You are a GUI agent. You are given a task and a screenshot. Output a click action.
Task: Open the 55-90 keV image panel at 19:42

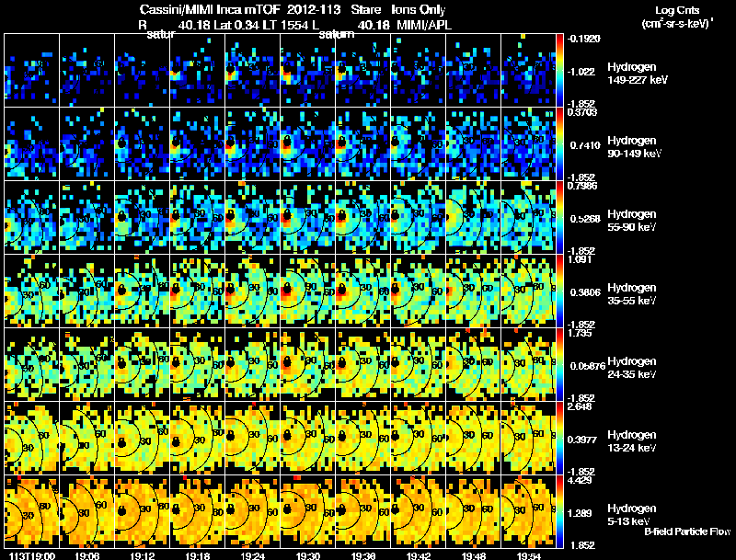(x=419, y=218)
